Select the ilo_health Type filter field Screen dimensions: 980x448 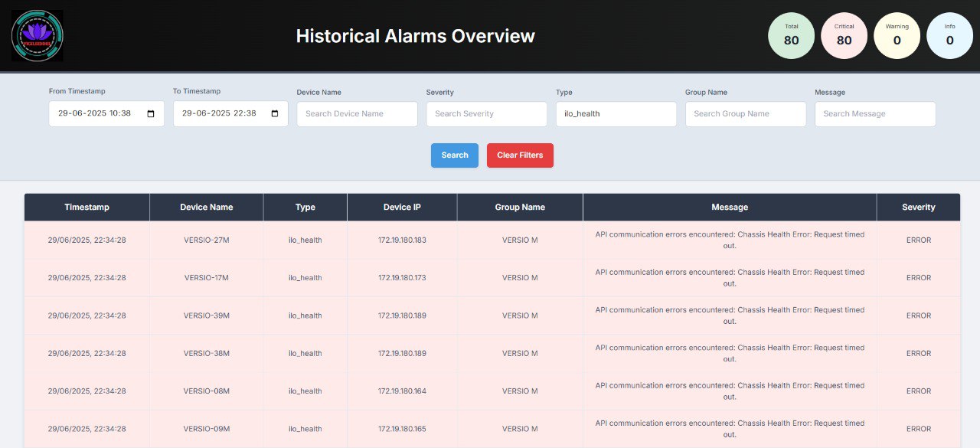click(616, 113)
